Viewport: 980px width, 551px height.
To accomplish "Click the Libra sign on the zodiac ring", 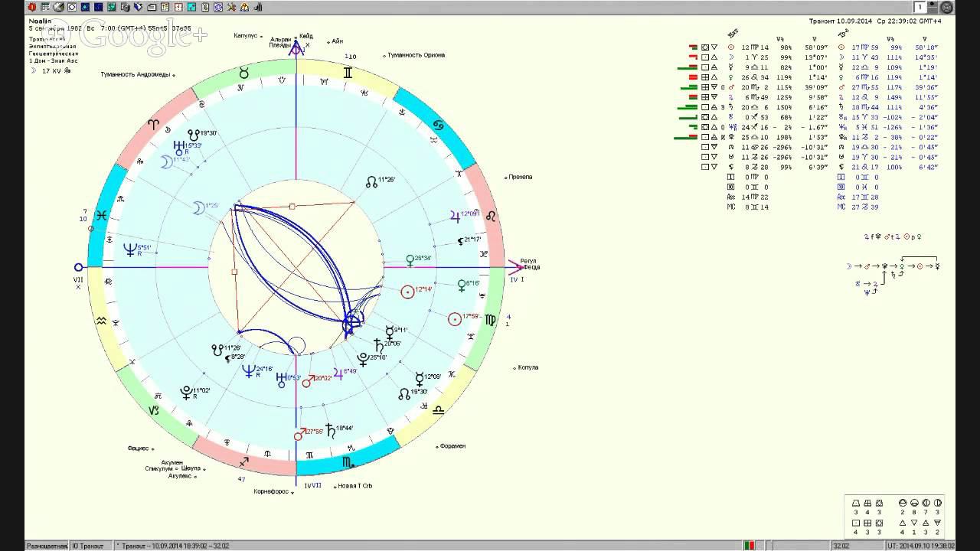I will 438,410.
